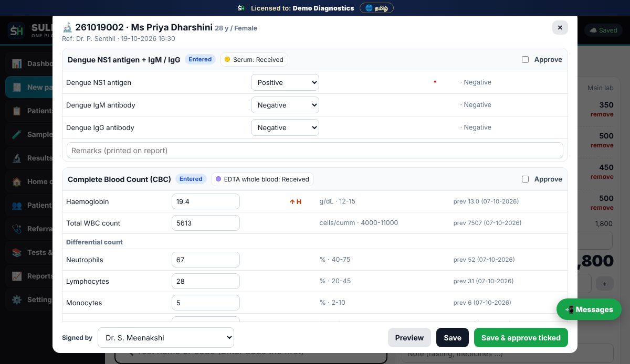Click the Reports chart icon in sidebar
Screen dimensions: 630x364
17,276
